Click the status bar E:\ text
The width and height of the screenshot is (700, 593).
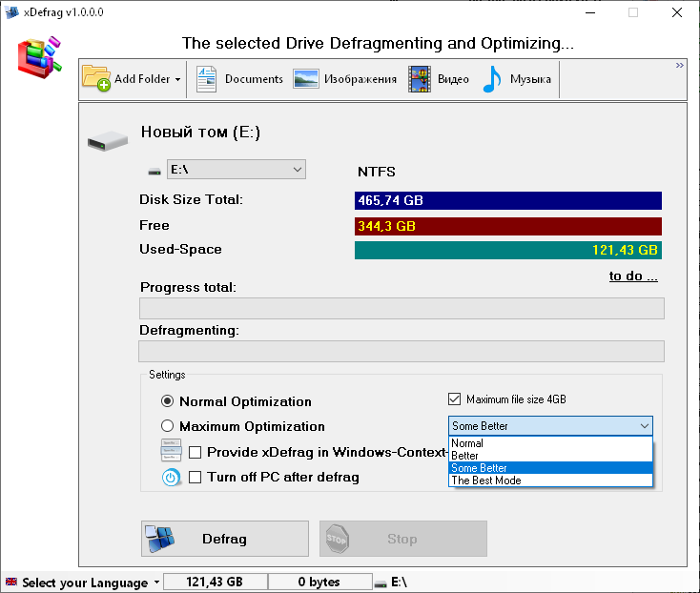tap(399, 582)
